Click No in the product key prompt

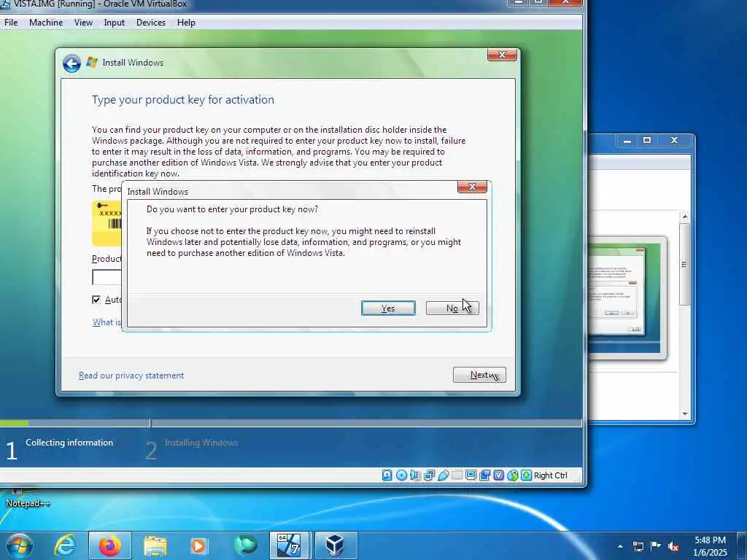coord(452,308)
